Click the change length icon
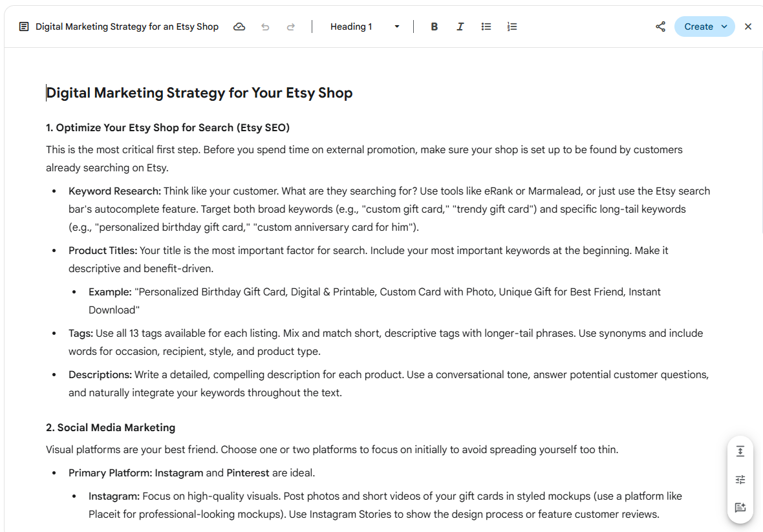Screen dimensions: 763x532 [740, 451]
